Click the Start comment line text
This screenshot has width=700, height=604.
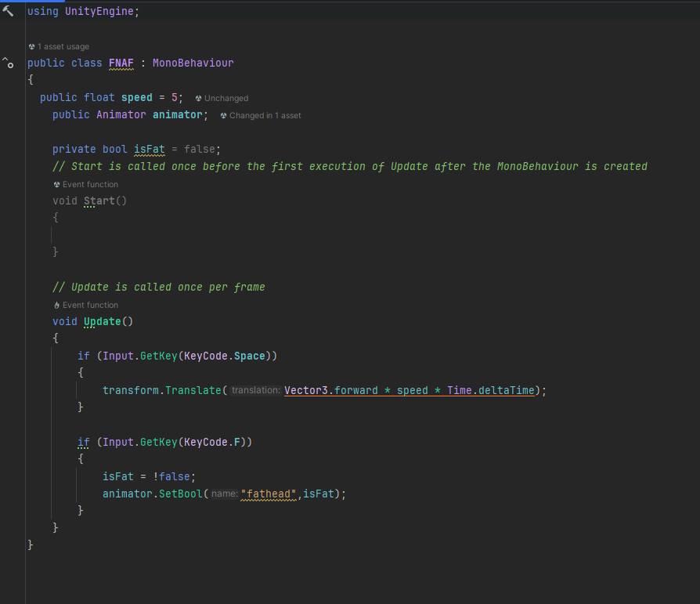coord(350,167)
